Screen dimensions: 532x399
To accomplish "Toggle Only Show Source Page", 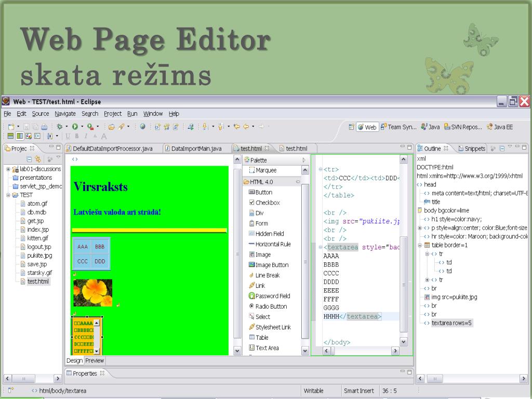I will [37, 136].
